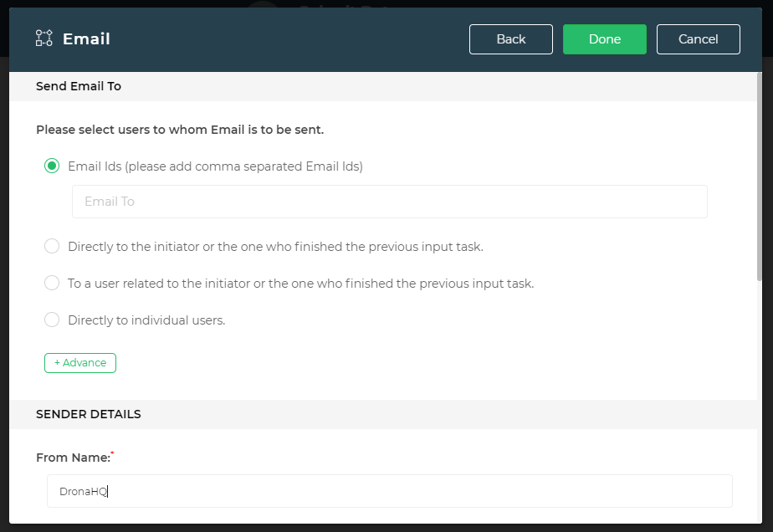Expand the + Advance options
Viewport: 773px width, 532px height.
tap(80, 363)
